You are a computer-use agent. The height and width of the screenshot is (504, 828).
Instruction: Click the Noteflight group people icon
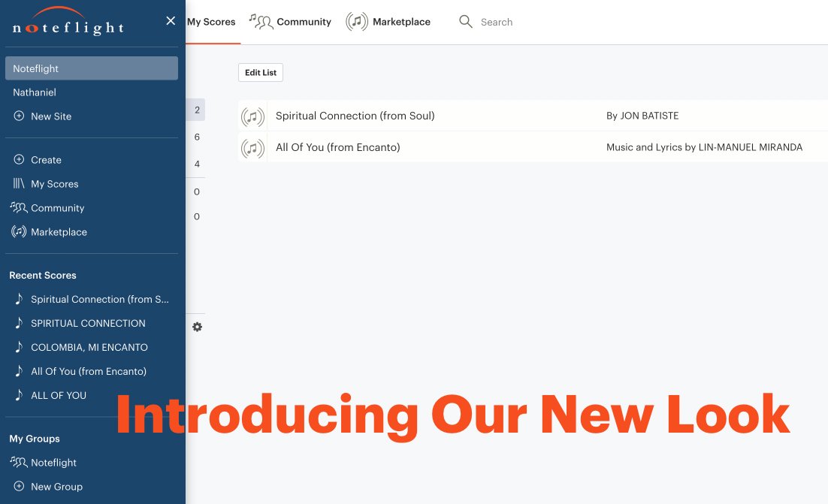[x=19, y=462]
